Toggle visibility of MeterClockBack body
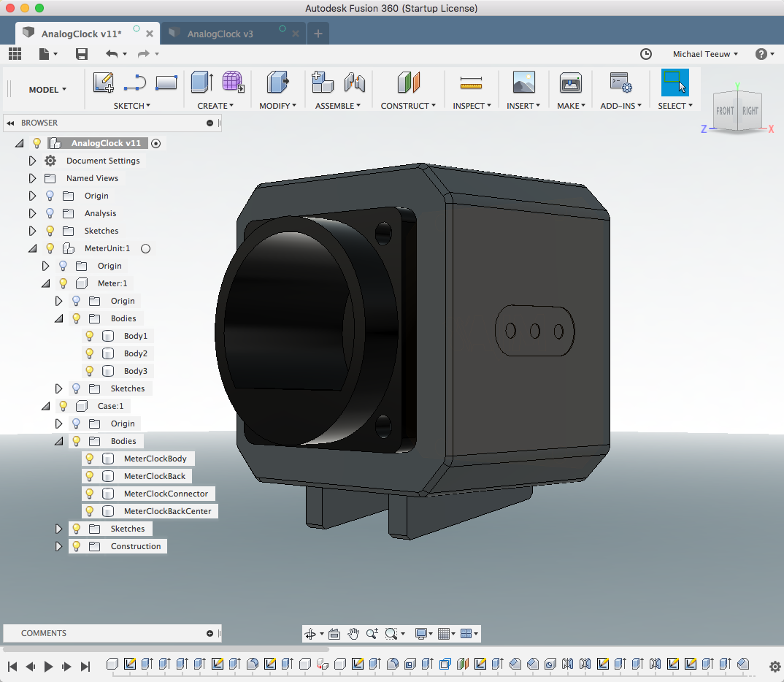This screenshot has width=784, height=682. [x=90, y=476]
